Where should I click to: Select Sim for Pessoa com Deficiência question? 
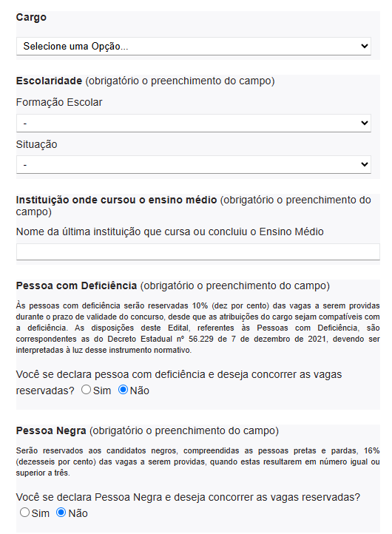86,389
